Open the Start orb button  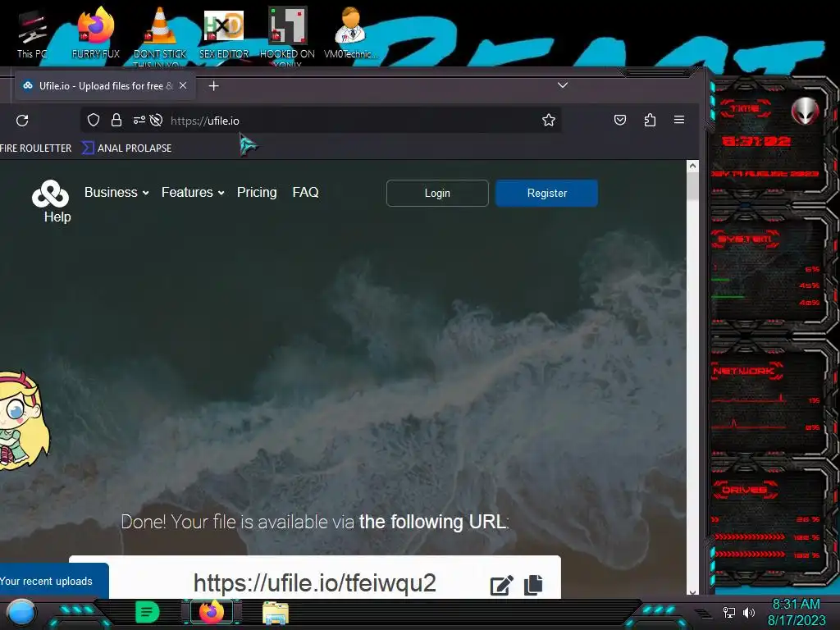(21, 614)
